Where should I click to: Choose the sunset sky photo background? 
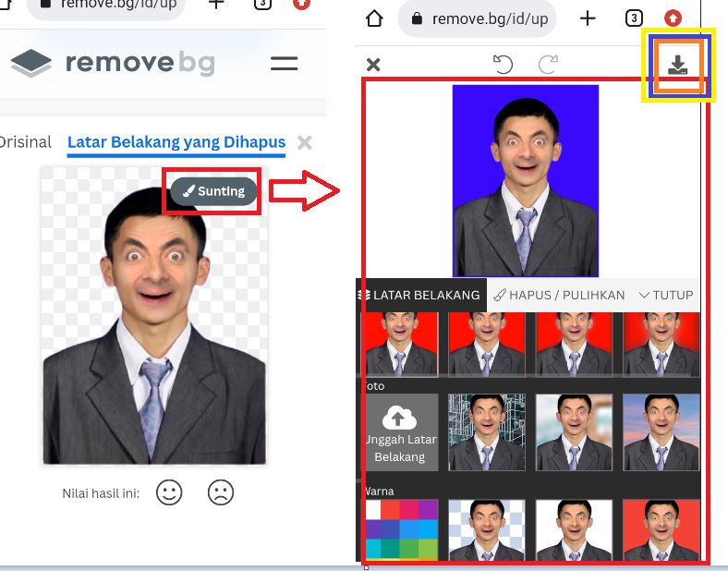coord(661,432)
